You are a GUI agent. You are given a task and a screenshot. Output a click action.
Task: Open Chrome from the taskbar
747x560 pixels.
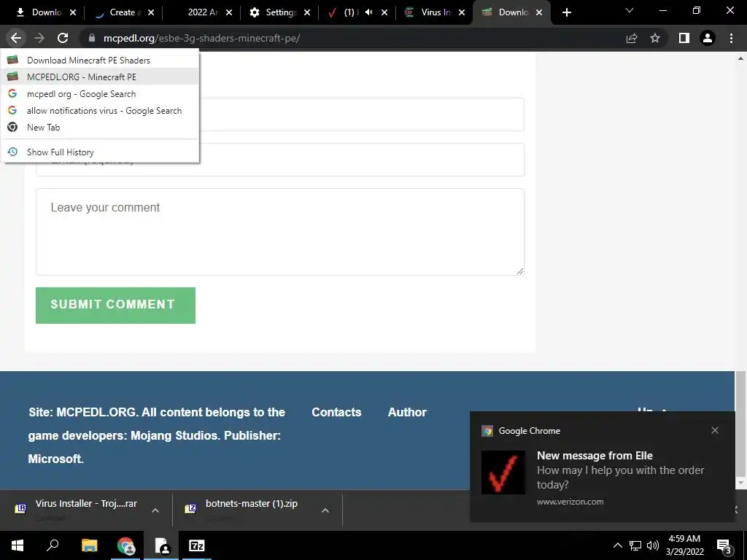(125, 545)
